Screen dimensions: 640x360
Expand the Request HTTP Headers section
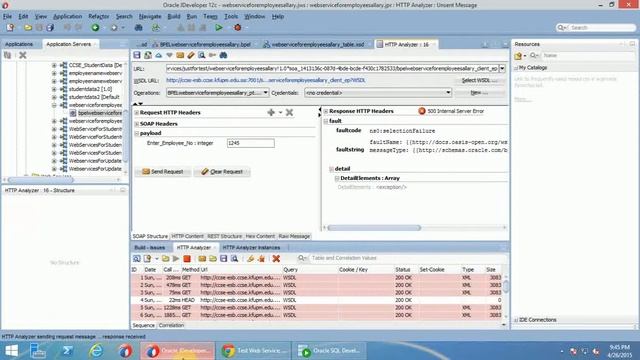click(137, 113)
